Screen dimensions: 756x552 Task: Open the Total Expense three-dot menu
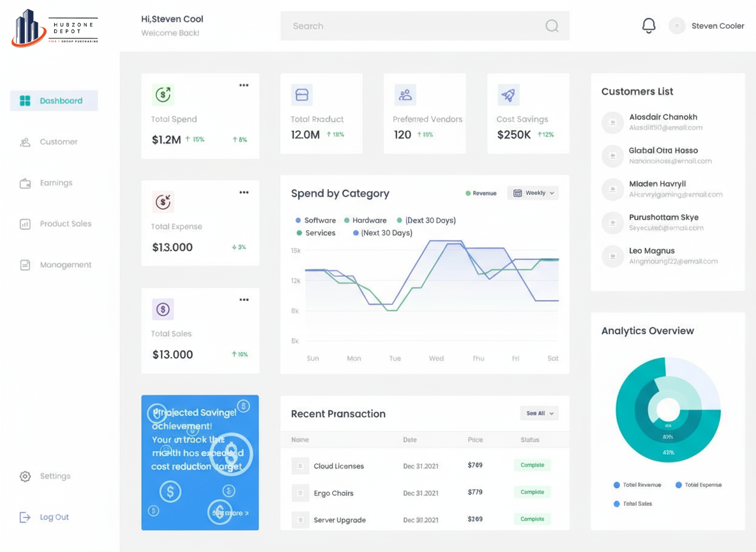tap(244, 192)
